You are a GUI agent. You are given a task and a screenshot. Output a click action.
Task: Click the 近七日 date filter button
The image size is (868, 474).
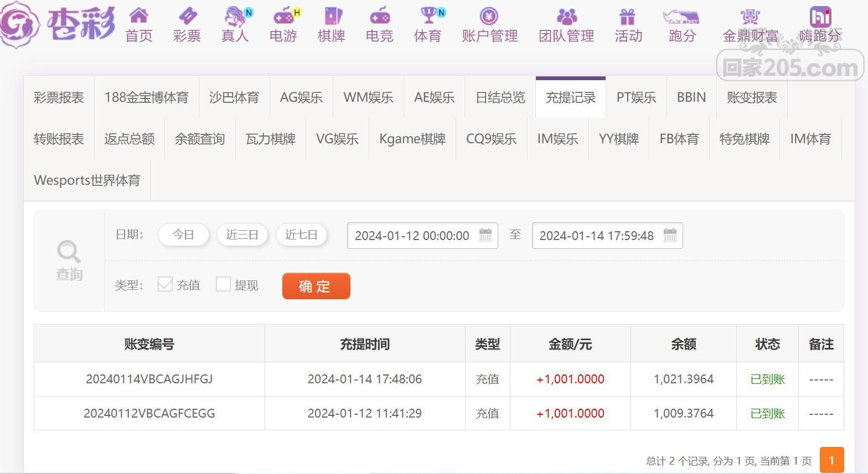click(x=301, y=235)
